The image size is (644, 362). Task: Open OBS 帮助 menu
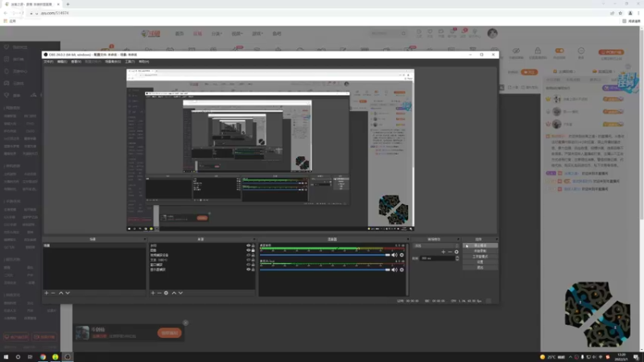click(x=144, y=62)
